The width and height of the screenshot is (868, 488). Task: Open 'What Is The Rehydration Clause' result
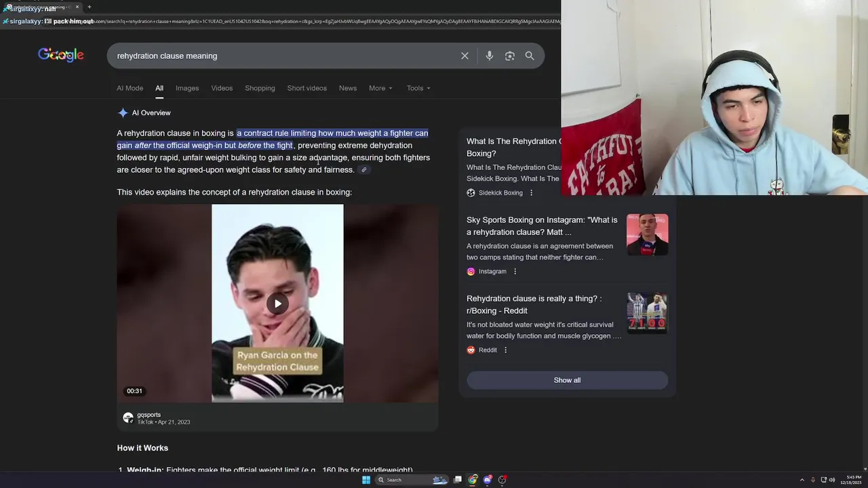pos(513,147)
